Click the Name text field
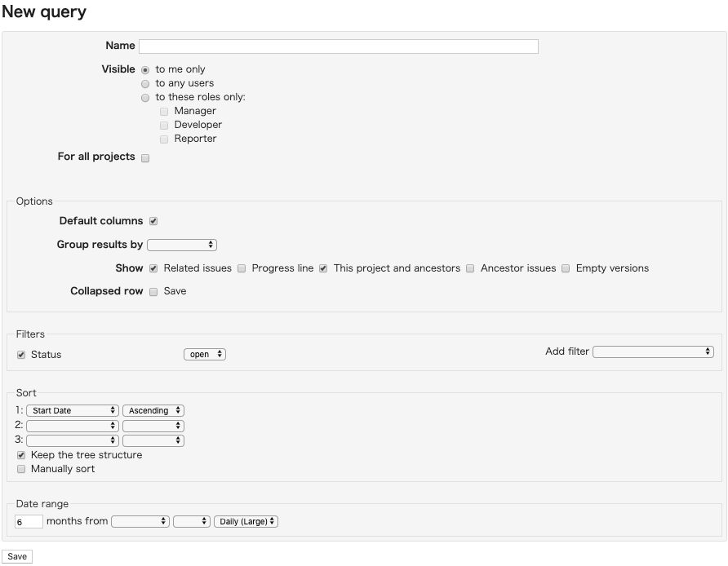728x566 pixels. point(339,46)
